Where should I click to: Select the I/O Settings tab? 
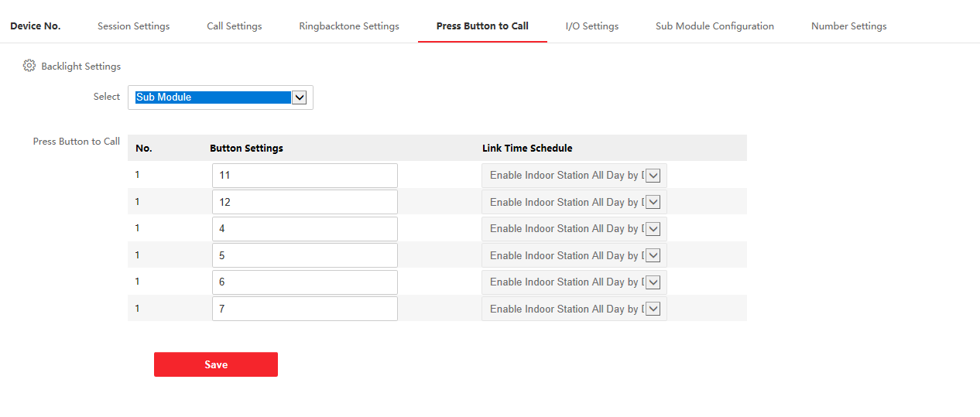[x=591, y=26]
